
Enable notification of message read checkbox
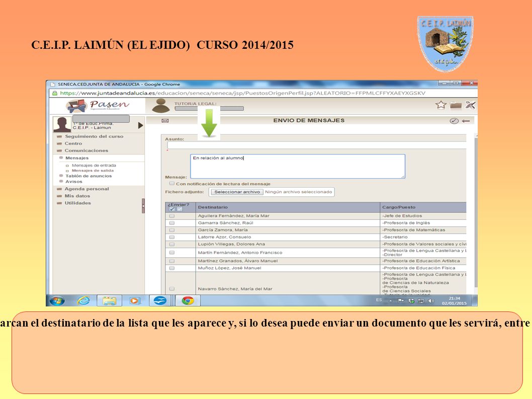coord(172,183)
